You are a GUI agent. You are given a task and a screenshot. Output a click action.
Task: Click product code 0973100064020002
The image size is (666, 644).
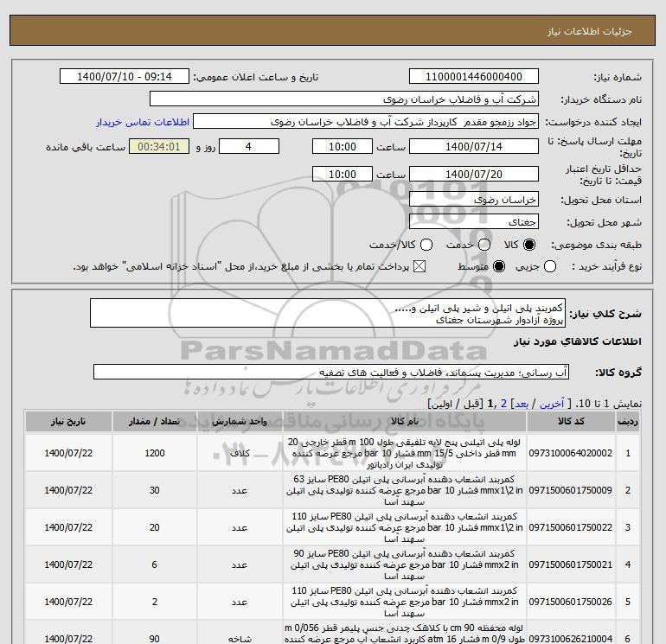(571, 453)
